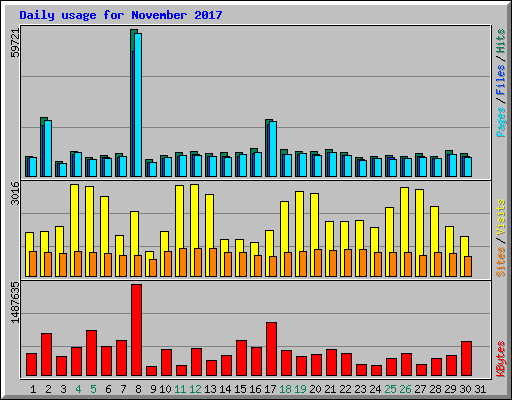Click day label 7 on the x-axis
This screenshot has width=512, height=400.
coord(123,389)
